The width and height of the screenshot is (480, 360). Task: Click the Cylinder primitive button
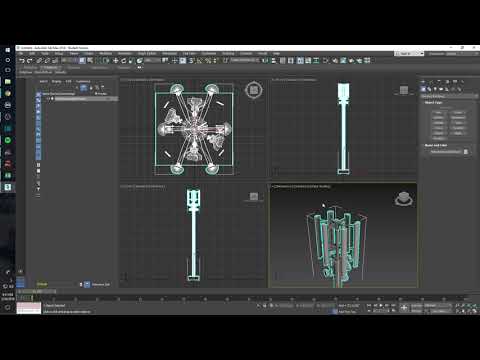coord(438,123)
